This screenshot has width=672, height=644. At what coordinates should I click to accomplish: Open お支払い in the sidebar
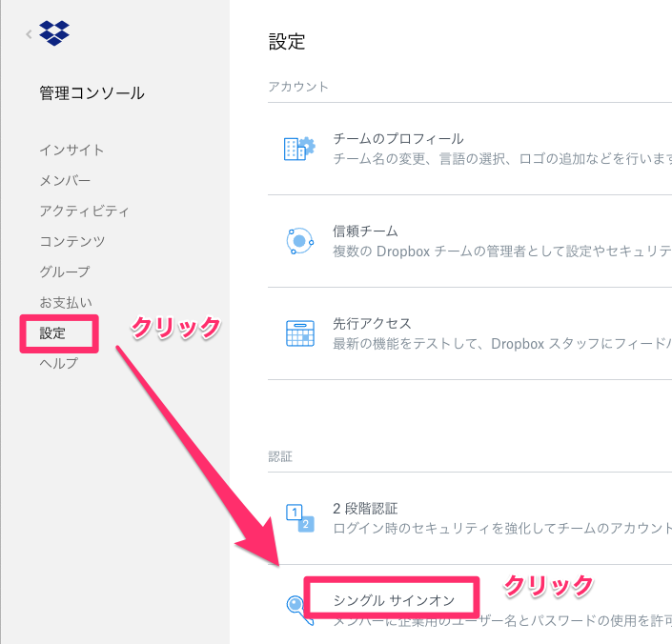[x=66, y=302]
